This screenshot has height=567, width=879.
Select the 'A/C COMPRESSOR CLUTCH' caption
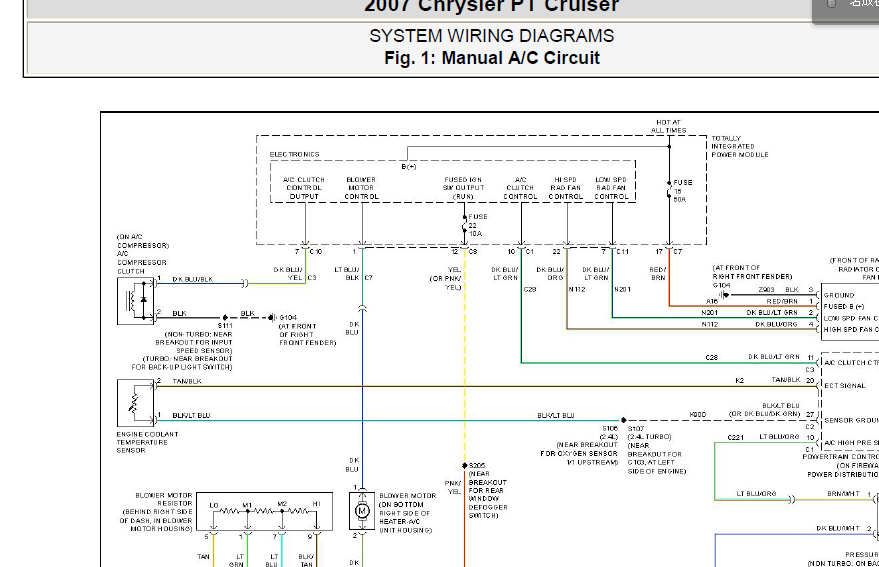coord(142,262)
